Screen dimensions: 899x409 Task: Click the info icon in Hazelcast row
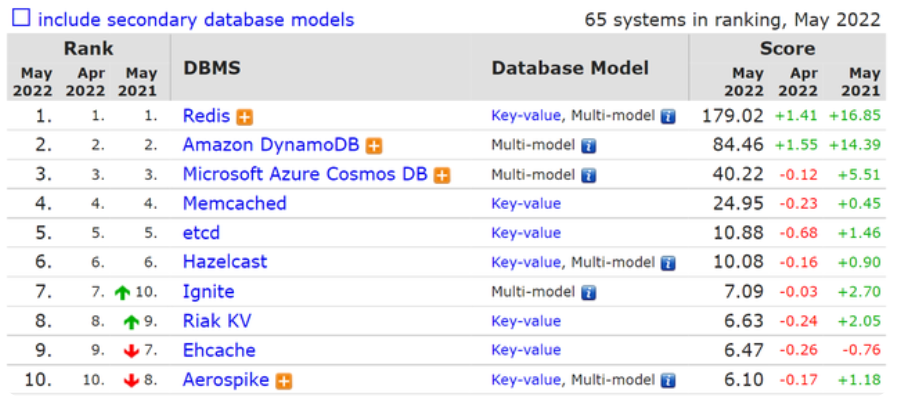669,263
